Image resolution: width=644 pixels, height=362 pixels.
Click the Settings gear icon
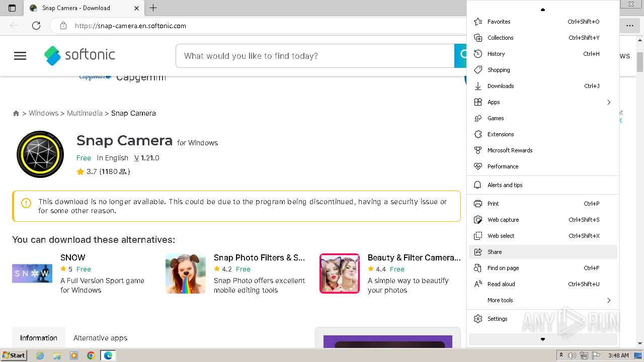(x=478, y=319)
